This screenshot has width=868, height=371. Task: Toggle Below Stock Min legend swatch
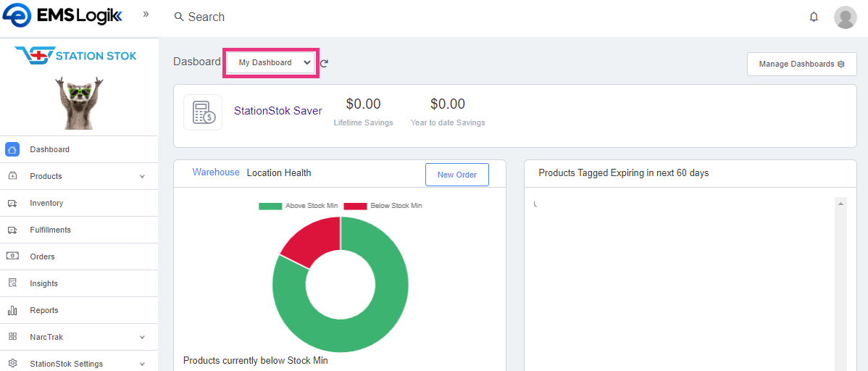pyautogui.click(x=356, y=206)
